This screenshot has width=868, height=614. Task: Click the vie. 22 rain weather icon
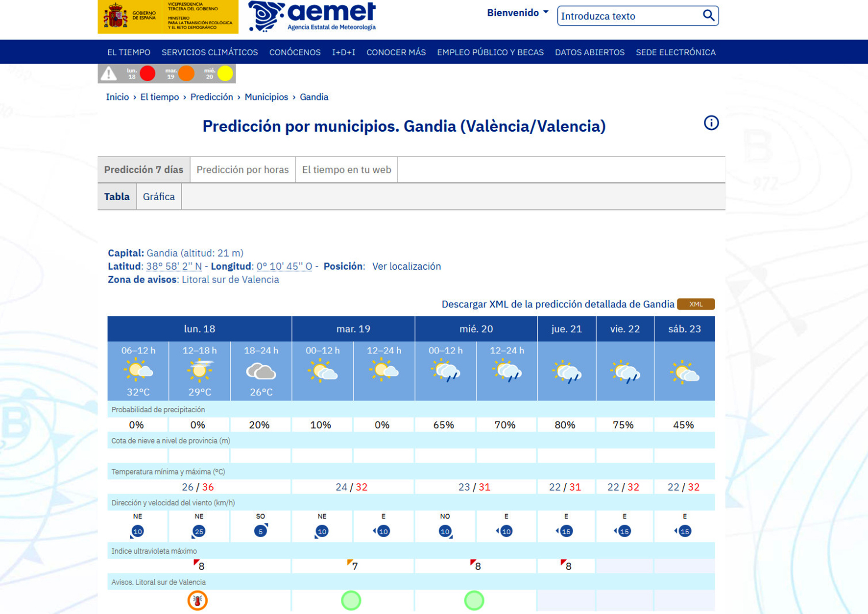[x=625, y=372]
